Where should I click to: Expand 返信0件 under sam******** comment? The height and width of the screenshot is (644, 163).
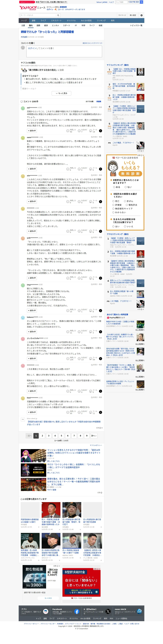32,169
